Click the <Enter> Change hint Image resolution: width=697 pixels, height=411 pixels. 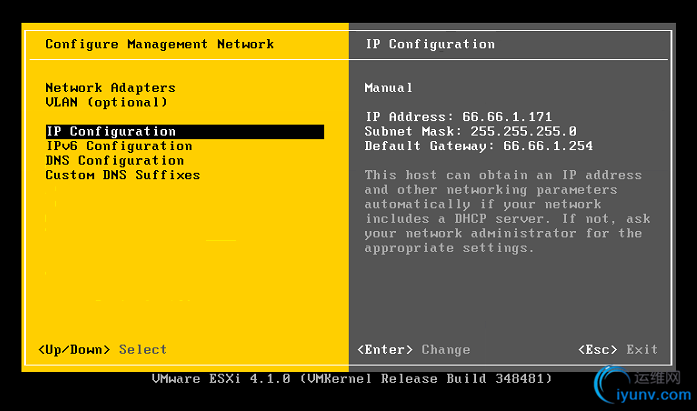[413, 350]
